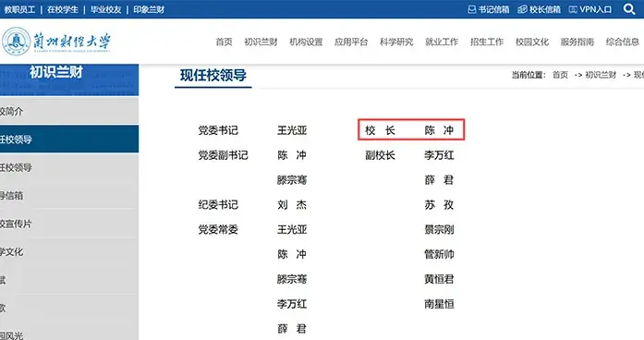The image size is (644, 340).
Task: Go to 首页 in main navigation
Action: [224, 42]
